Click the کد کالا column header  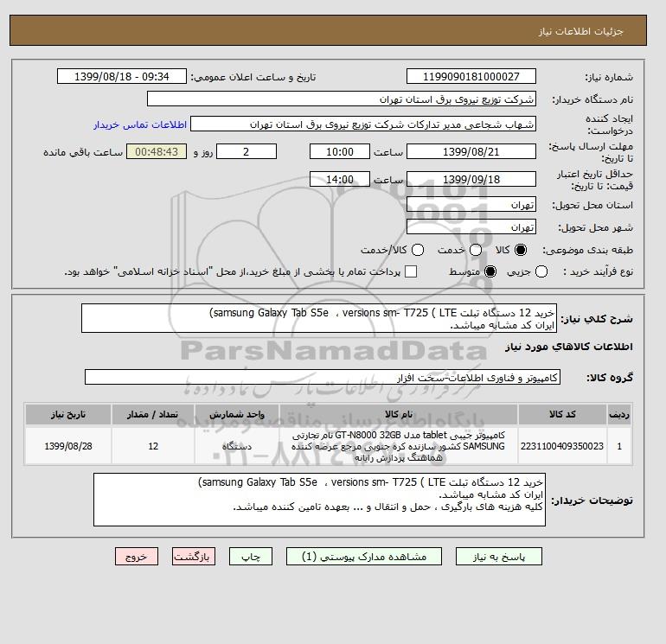pyautogui.click(x=562, y=414)
